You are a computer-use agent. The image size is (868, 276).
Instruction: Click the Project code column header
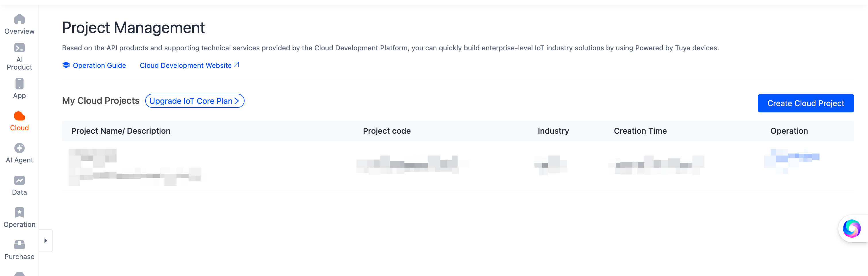point(386,131)
